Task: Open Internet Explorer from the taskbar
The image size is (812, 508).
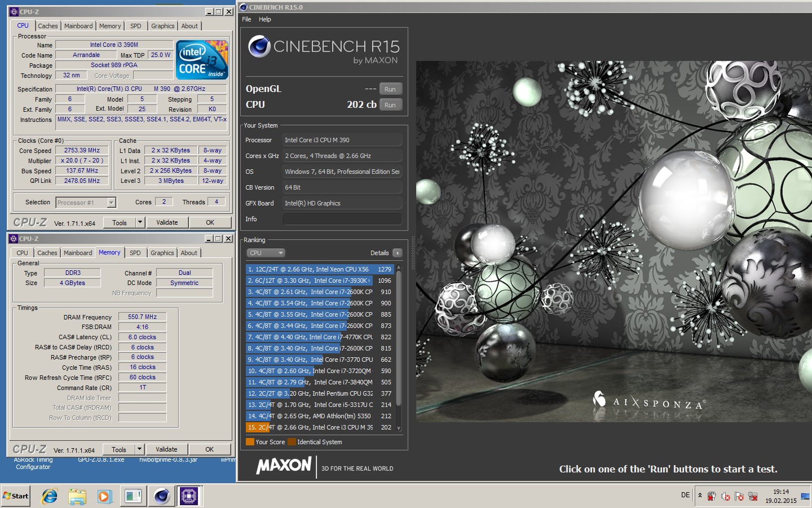Action: 50,496
